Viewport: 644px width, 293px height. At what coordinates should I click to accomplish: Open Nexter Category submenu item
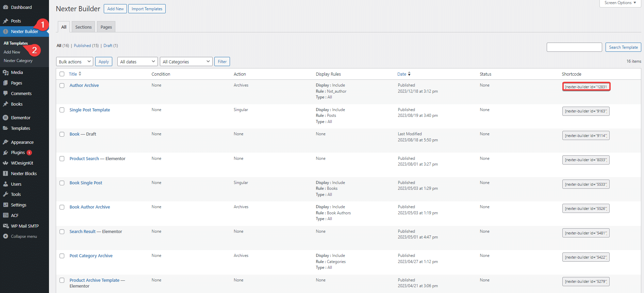point(18,61)
